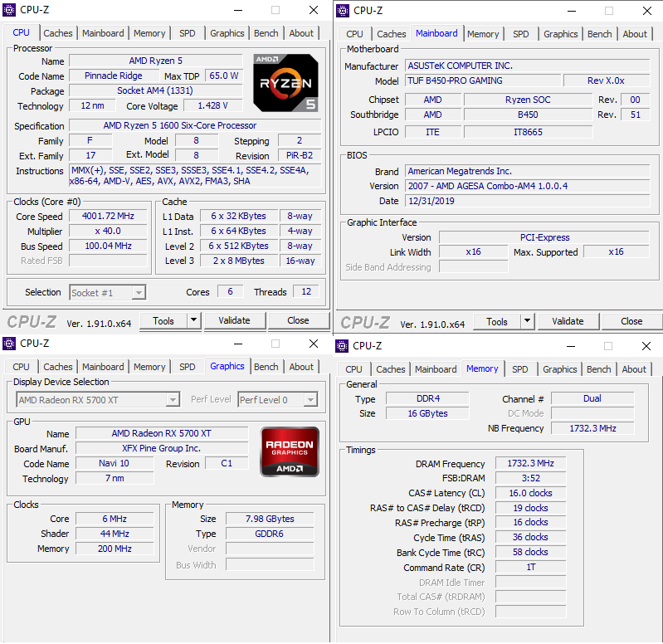This screenshot has height=644, width=663.
Task: Open the Tools arrow menu in the CPU window
Action: tap(193, 320)
